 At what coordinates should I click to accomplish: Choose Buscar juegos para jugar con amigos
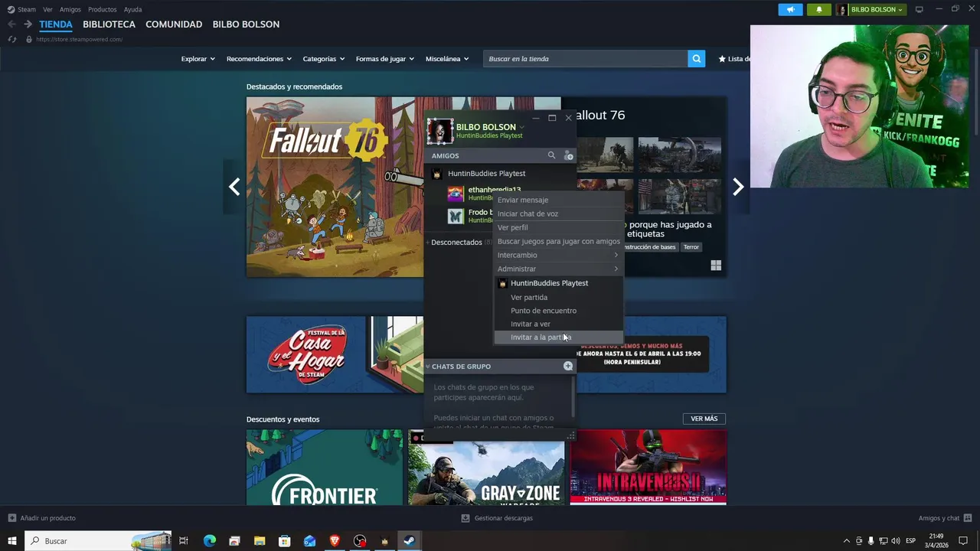558,241
